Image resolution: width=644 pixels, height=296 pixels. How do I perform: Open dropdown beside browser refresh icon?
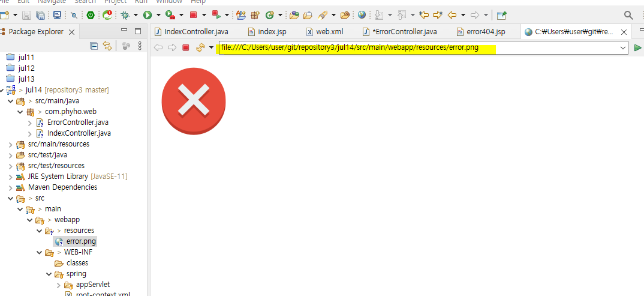coord(211,47)
